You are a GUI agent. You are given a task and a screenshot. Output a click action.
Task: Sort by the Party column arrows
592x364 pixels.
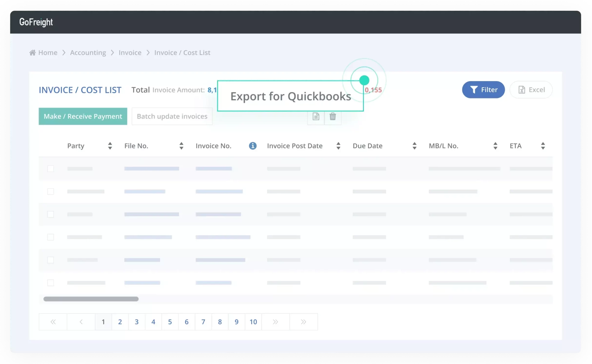click(110, 146)
